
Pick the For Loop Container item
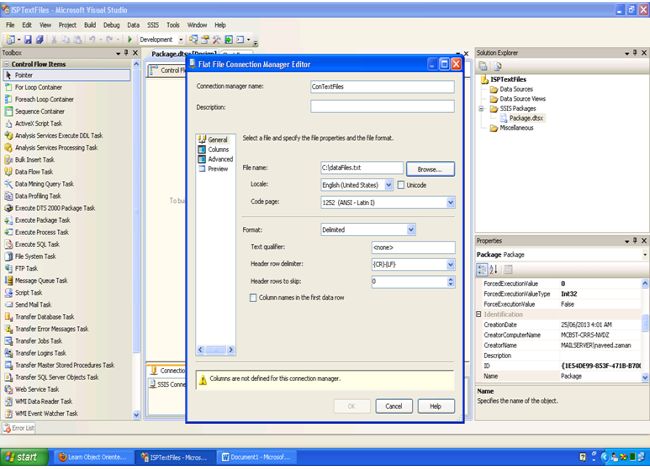(38, 87)
